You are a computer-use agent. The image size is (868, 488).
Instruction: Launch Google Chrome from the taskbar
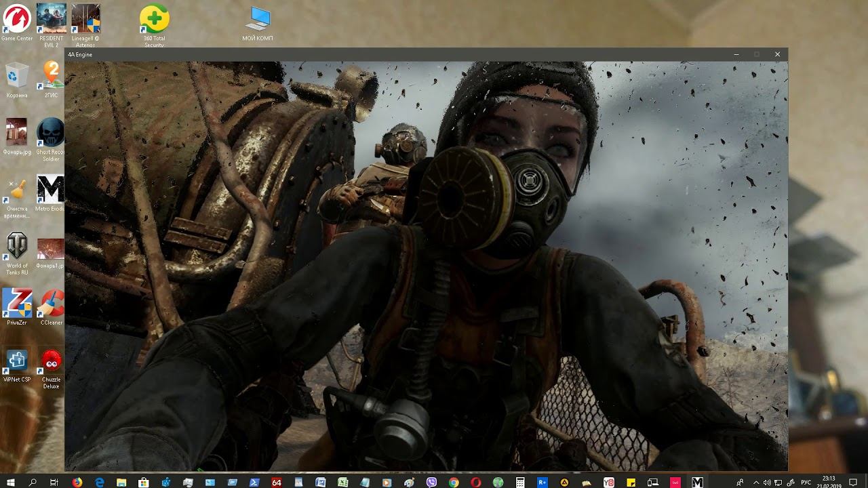(454, 482)
